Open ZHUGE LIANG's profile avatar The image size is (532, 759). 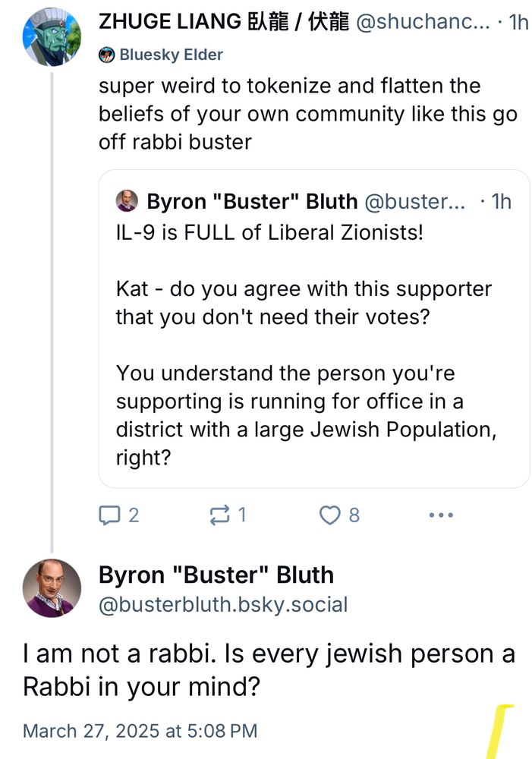click(x=52, y=37)
